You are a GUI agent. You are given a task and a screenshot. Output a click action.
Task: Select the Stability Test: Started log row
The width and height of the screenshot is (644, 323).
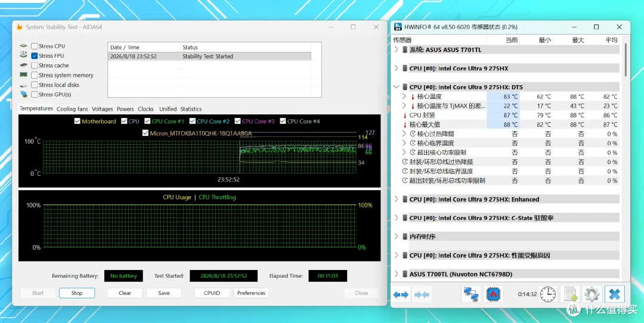click(x=209, y=56)
